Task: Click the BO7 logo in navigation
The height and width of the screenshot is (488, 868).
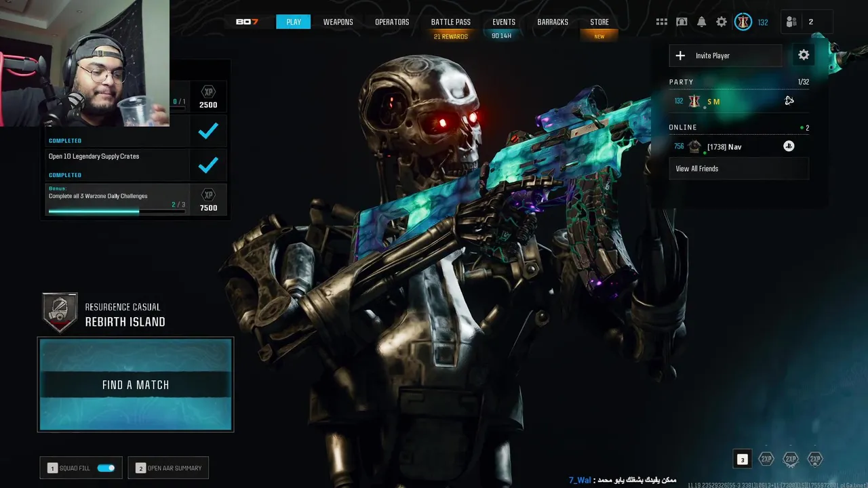Action: coord(247,22)
